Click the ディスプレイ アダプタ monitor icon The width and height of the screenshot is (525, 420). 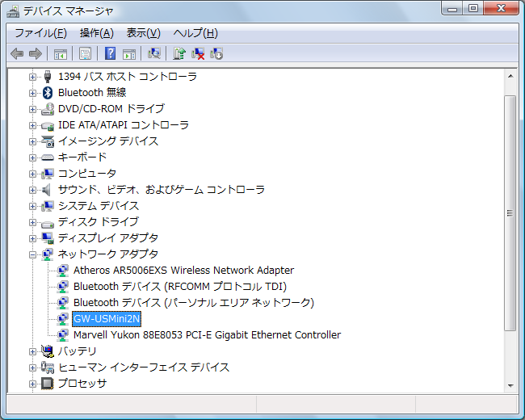point(48,238)
